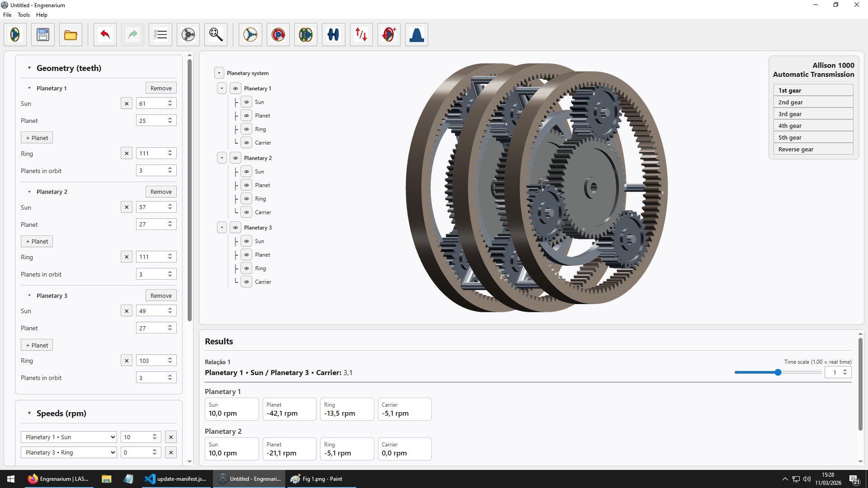Select 3rd gear preset
Viewport: 868px width, 488px height.
[813, 114]
